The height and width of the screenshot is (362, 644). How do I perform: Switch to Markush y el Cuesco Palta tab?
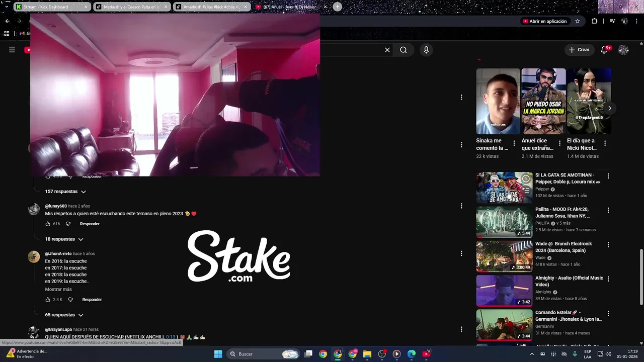[x=132, y=7]
